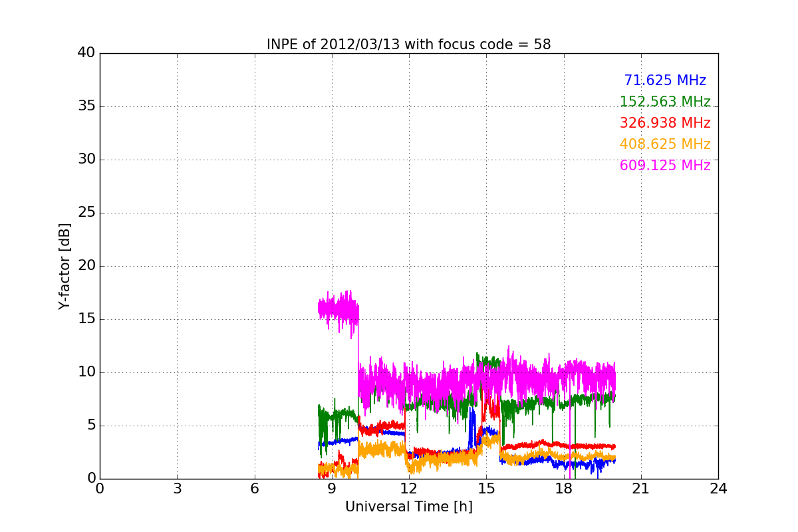Click the y-axis tick label '30'
Viewport: 798px width, 532px height.
(x=86, y=160)
